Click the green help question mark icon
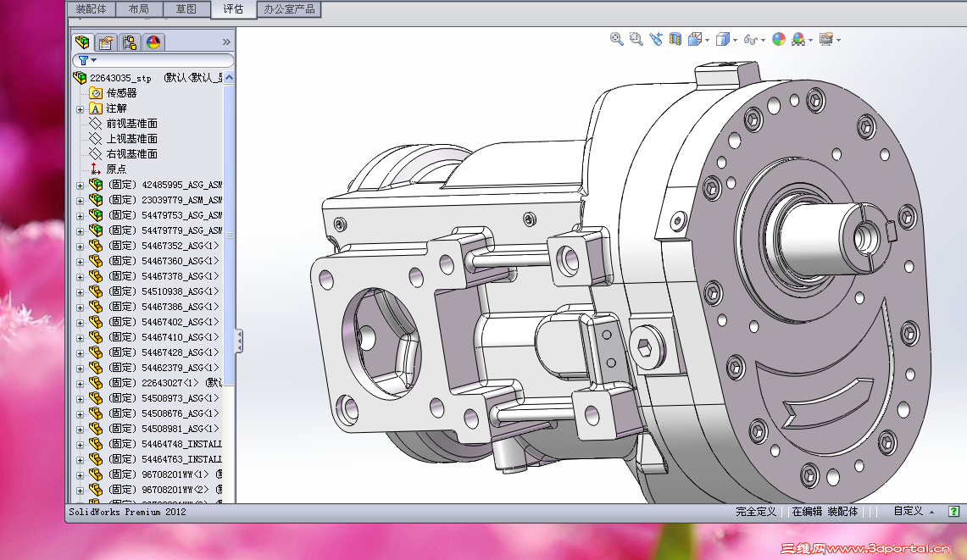Viewport: 967px width, 560px height. pos(953,512)
